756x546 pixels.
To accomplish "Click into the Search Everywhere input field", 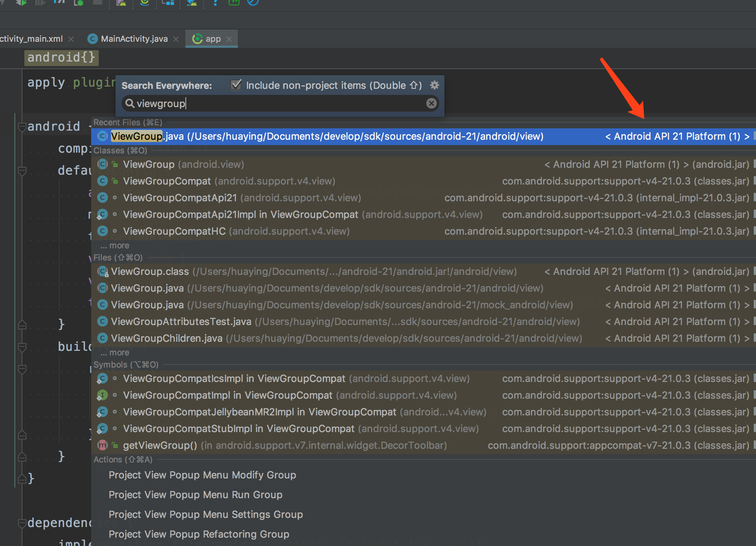I will coord(281,103).
